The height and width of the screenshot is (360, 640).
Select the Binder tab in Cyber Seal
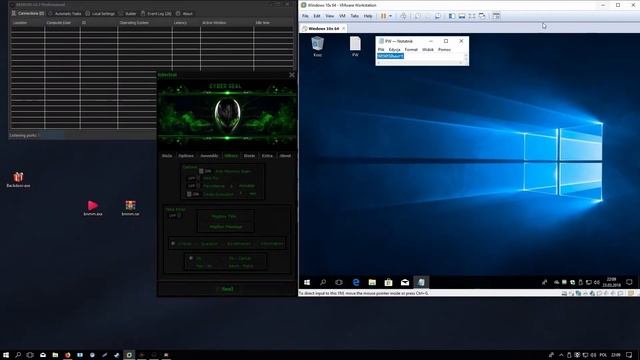pos(249,156)
